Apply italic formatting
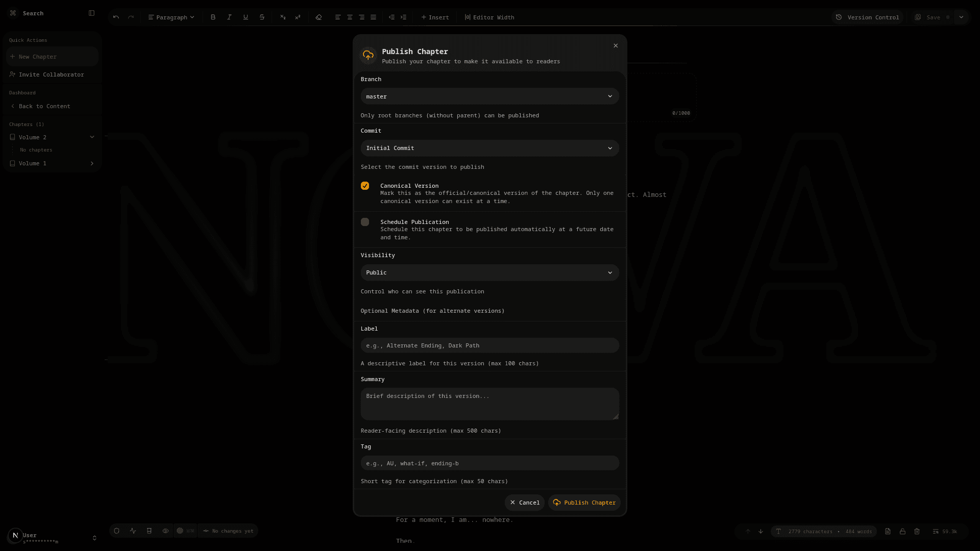This screenshot has height=551, width=980. click(x=229, y=17)
